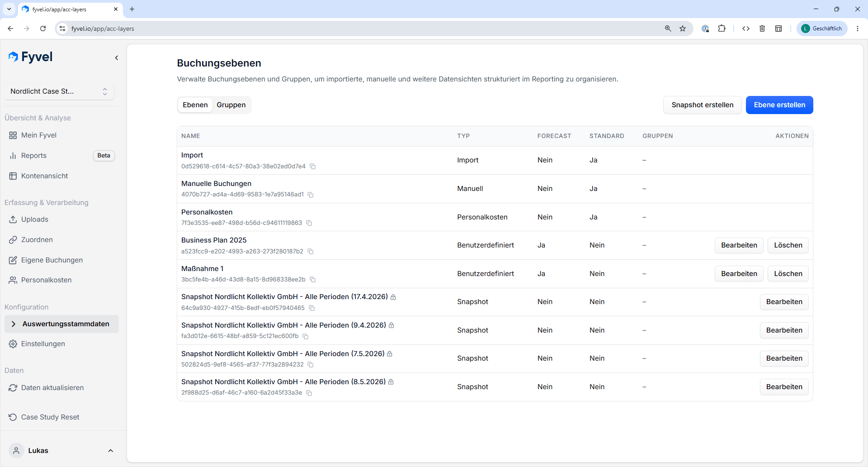Reload the browser page
The width and height of the screenshot is (868, 467).
click(43, 29)
